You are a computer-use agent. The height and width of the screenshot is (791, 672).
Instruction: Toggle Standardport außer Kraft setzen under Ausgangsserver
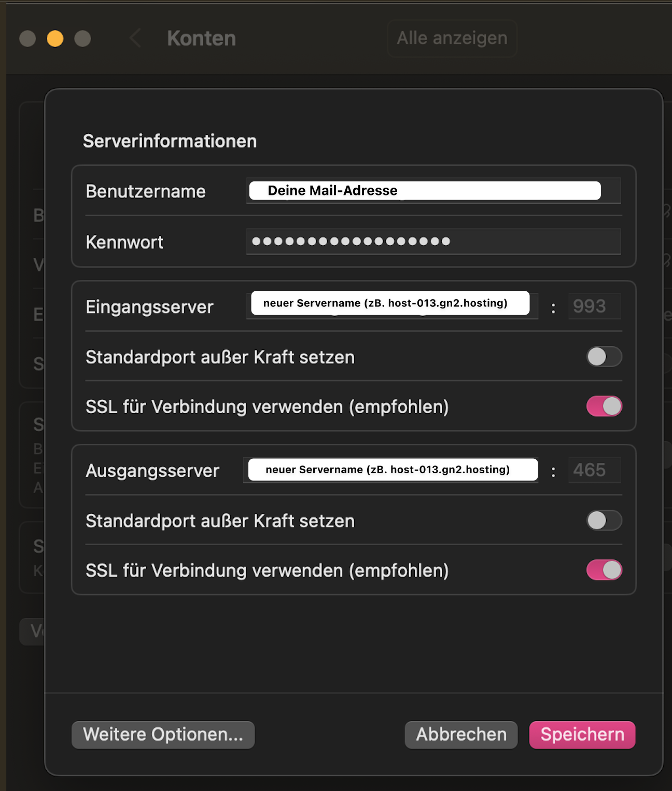[x=604, y=520]
